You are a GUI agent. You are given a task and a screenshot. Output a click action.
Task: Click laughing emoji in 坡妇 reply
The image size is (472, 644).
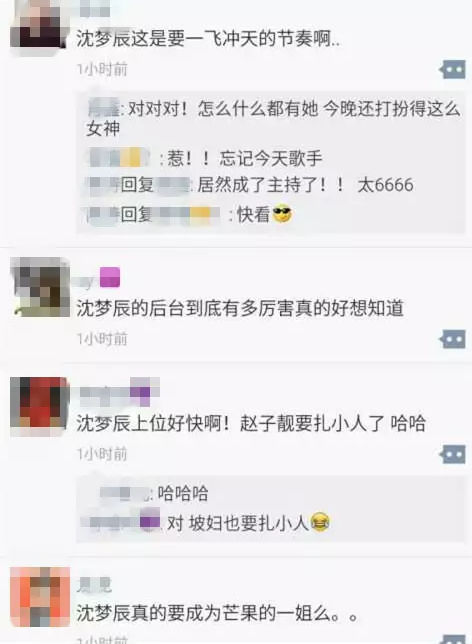(320, 522)
